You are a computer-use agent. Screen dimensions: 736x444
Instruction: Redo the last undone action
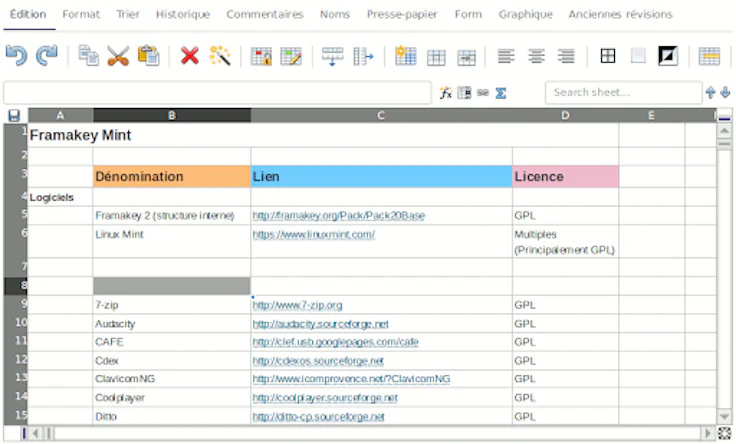coord(47,56)
